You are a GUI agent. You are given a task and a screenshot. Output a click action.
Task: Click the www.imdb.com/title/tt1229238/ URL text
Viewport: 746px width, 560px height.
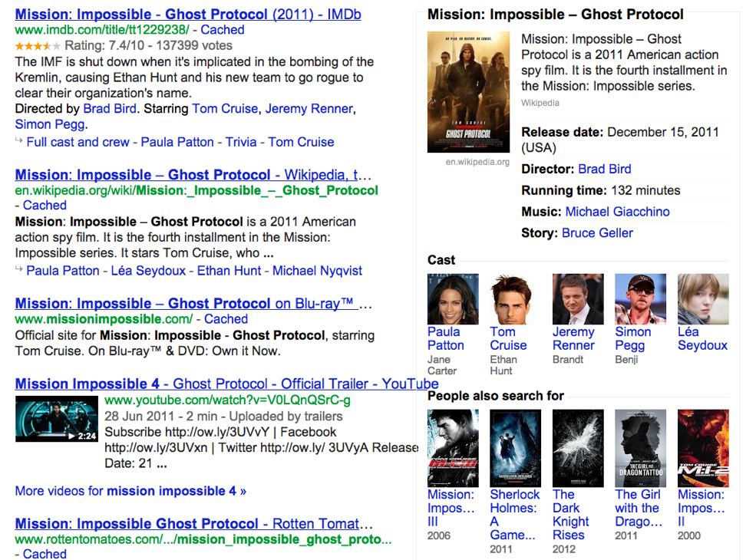[x=102, y=30]
